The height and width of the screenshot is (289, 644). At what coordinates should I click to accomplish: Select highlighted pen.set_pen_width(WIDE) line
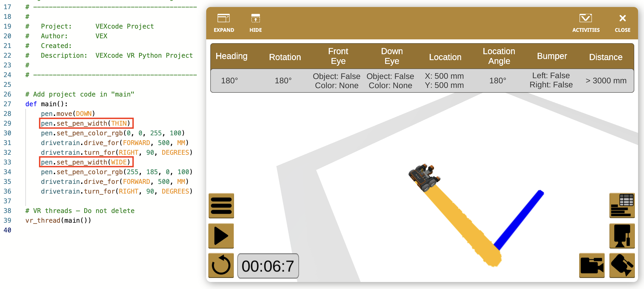[86, 162]
